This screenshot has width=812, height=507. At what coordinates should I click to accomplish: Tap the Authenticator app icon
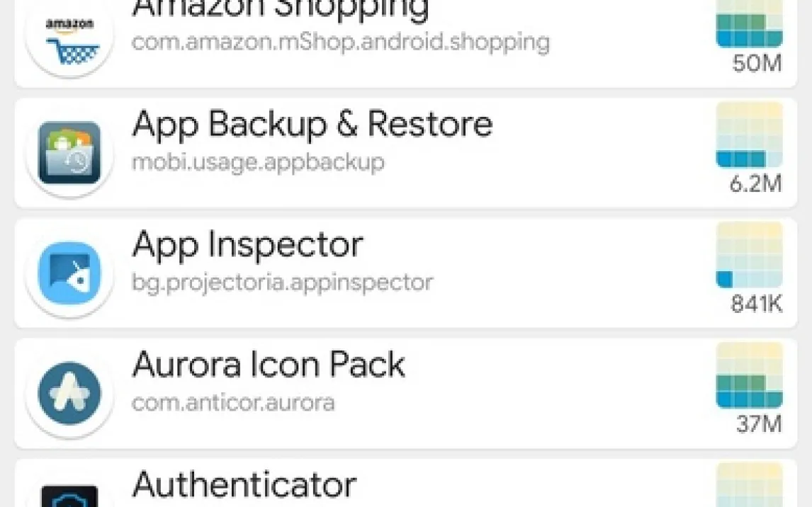pos(69,496)
